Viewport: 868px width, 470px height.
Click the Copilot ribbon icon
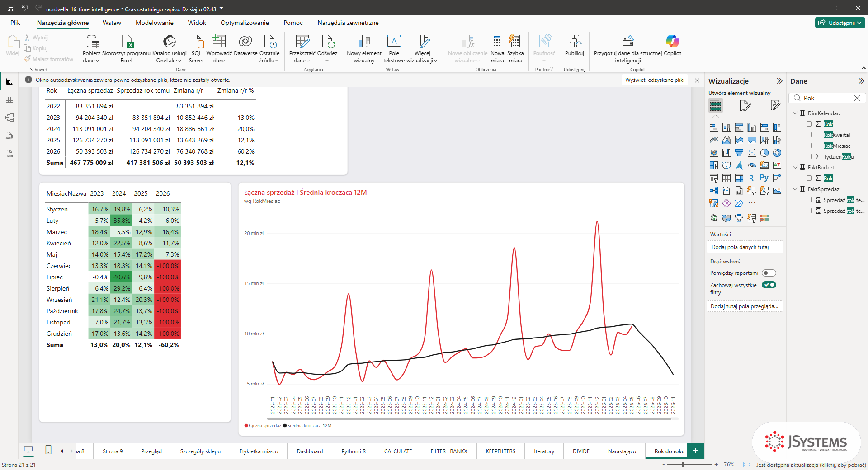coord(672,45)
